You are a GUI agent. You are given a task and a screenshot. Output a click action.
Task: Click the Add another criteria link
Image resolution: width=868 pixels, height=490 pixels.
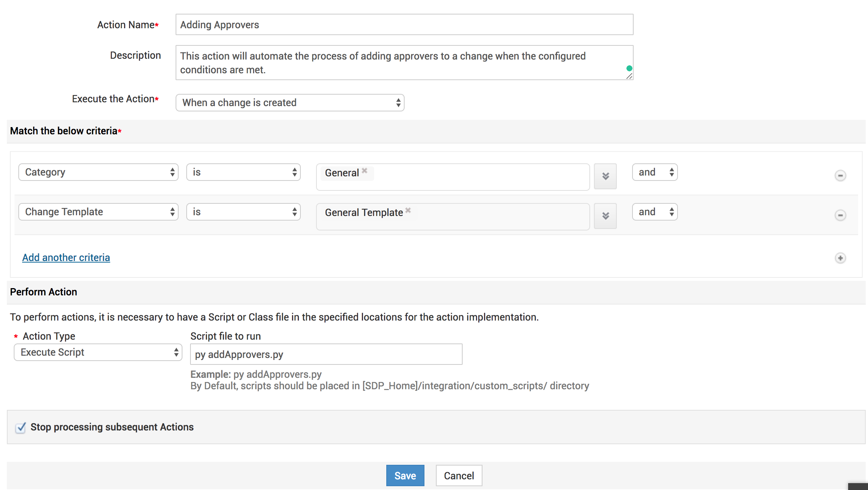[66, 258]
